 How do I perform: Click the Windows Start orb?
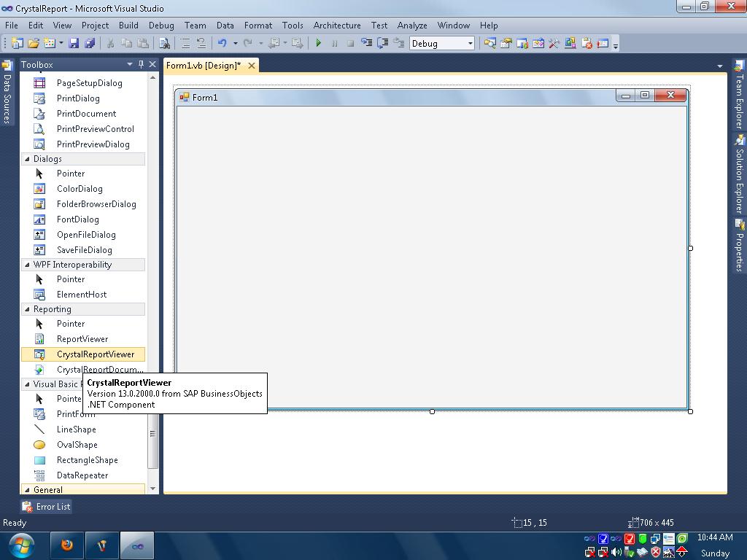tap(22, 545)
